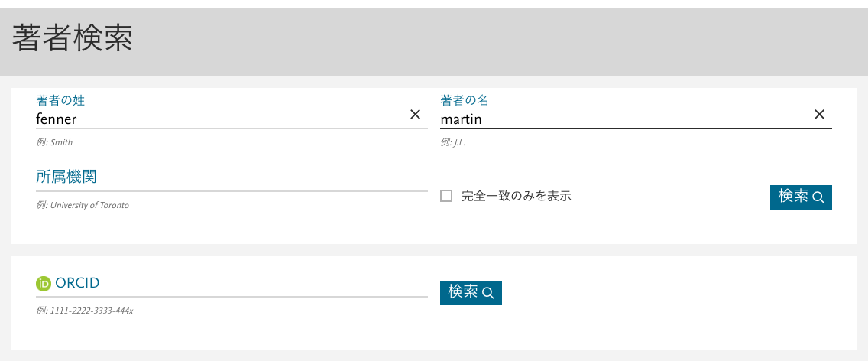
Task: Run the author name search with 検索 button
Action: coord(801,197)
